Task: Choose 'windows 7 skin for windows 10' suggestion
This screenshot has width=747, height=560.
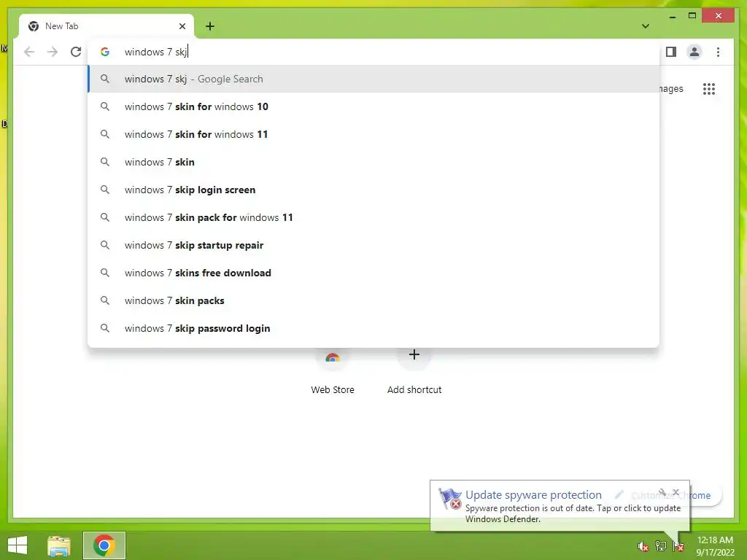Action: tap(373, 106)
